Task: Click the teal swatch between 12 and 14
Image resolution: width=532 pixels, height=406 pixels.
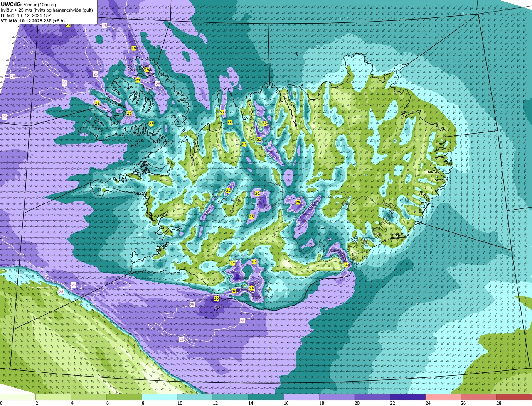Action: point(230,397)
